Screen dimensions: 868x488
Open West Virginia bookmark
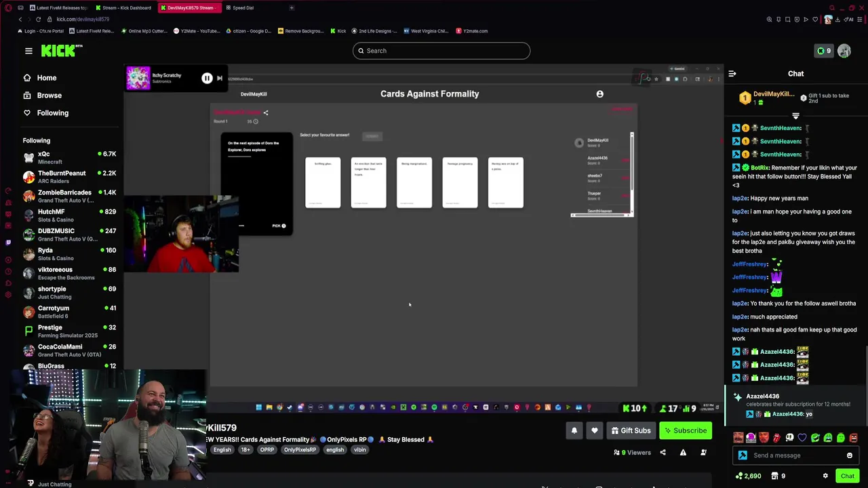pyautogui.click(x=426, y=30)
